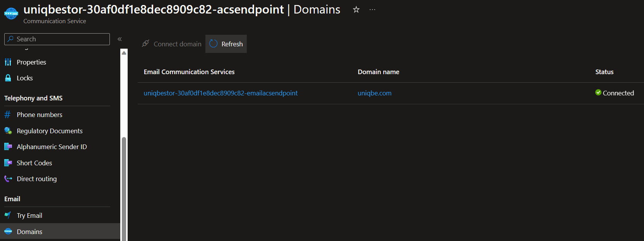The height and width of the screenshot is (241, 644).
Task: Click the sidebar scrollbar up arrow
Action: point(124,53)
